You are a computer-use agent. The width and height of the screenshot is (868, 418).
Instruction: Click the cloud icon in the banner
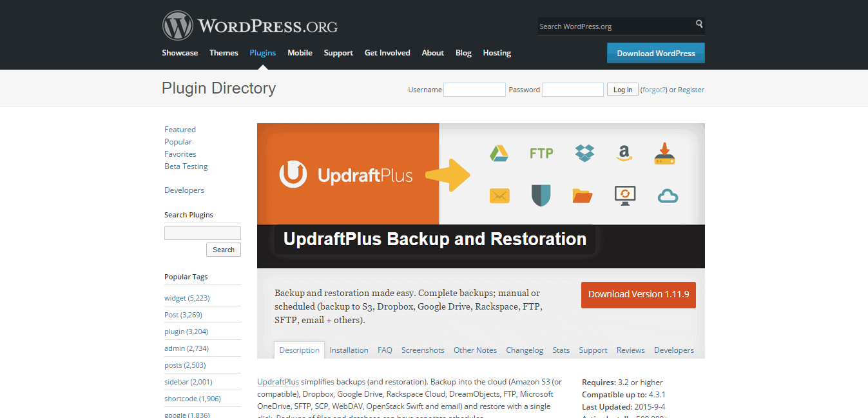pos(668,195)
